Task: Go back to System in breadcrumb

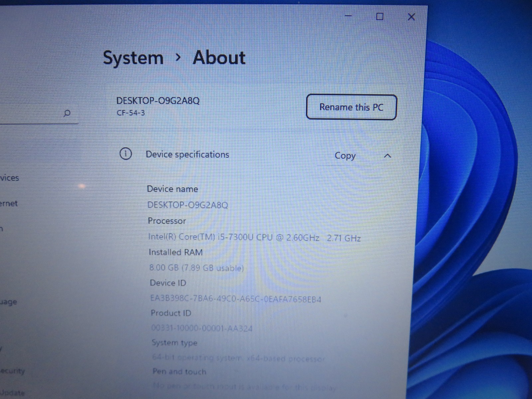Action: coord(133,58)
